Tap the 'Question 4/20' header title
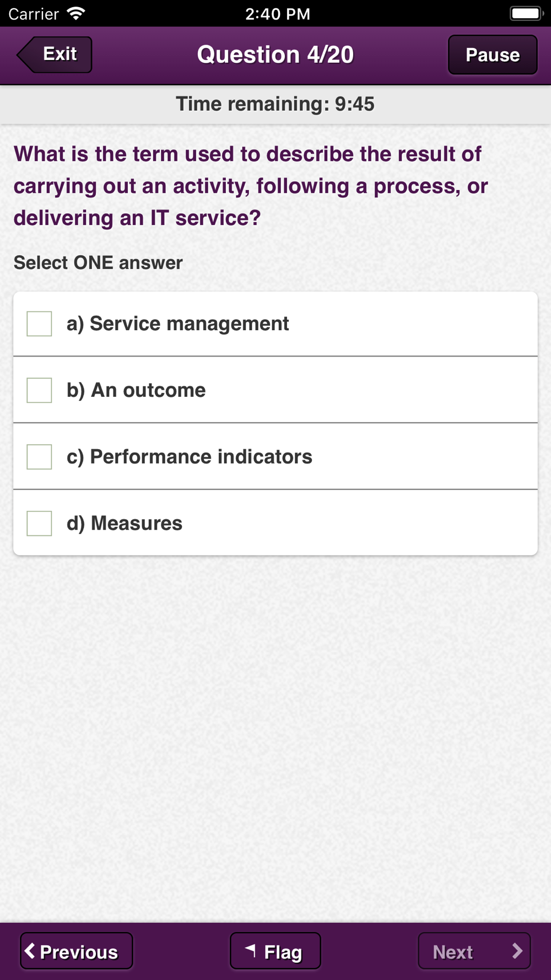This screenshot has width=551, height=980. 275,55
